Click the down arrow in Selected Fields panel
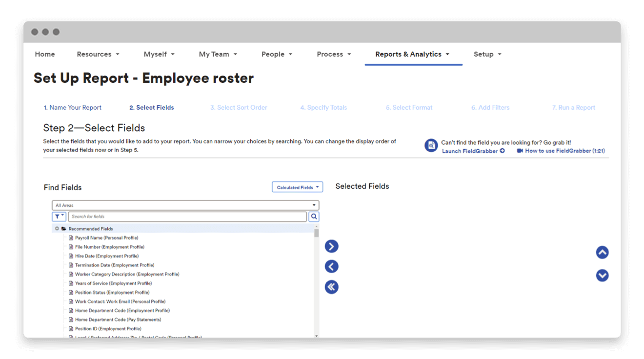Viewport: 644px width, 359px height. coord(602,276)
